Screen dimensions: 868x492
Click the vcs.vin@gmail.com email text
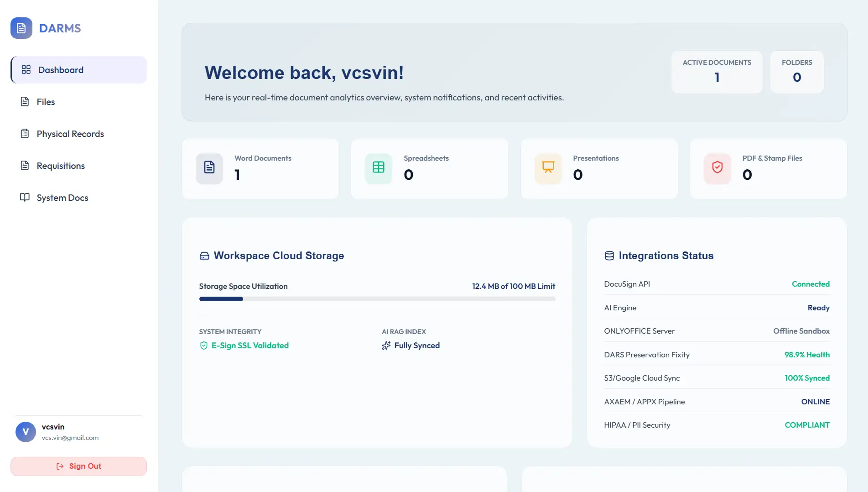[70, 438]
